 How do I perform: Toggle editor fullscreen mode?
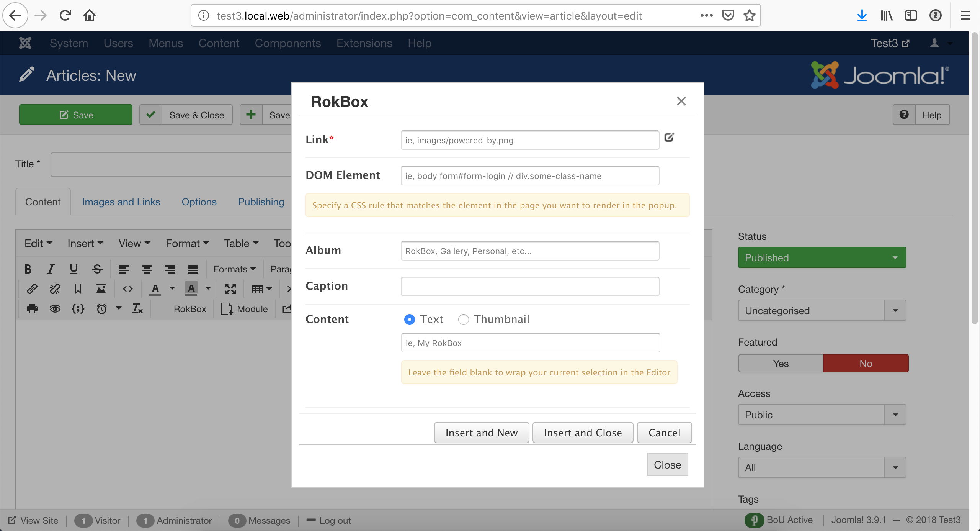click(230, 289)
